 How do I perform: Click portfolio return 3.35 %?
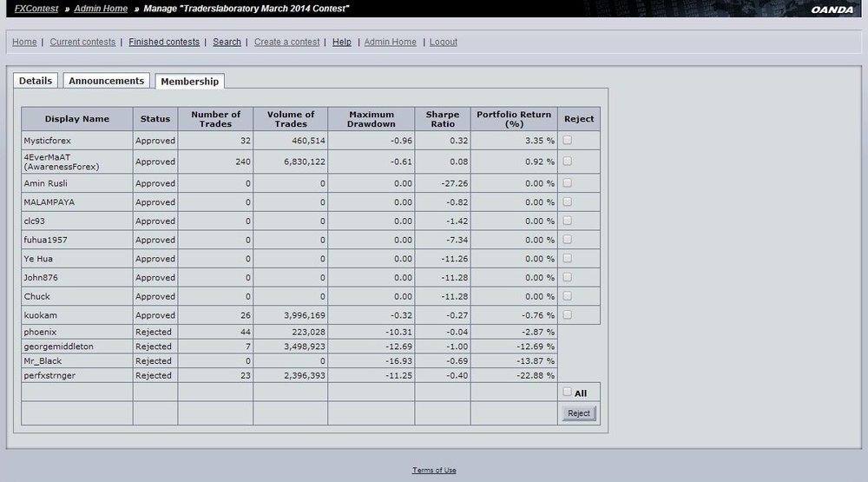point(540,141)
